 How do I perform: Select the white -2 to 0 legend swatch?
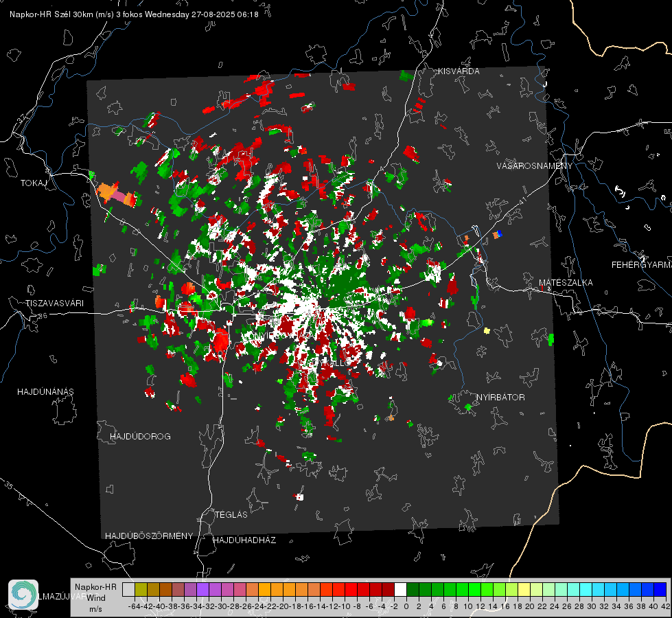tap(401, 589)
